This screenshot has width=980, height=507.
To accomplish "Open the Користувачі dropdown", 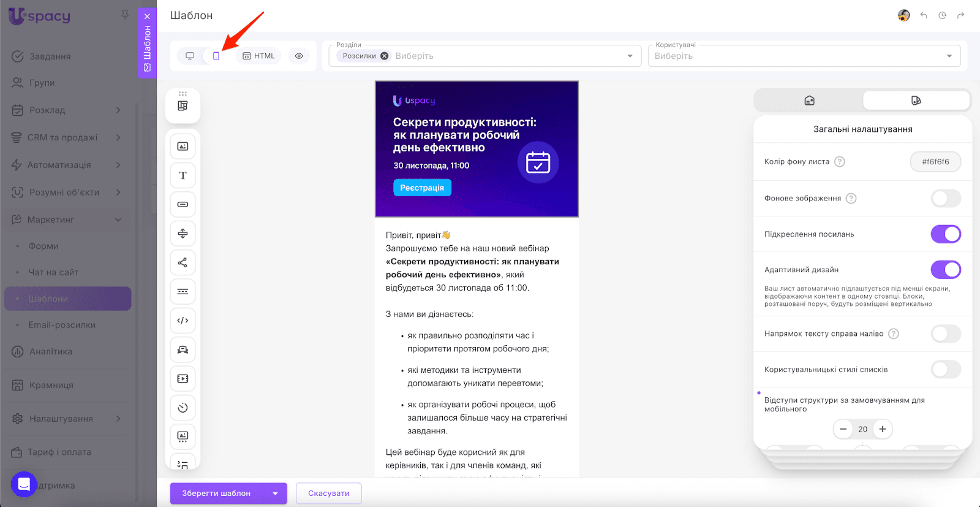I will [x=949, y=56].
